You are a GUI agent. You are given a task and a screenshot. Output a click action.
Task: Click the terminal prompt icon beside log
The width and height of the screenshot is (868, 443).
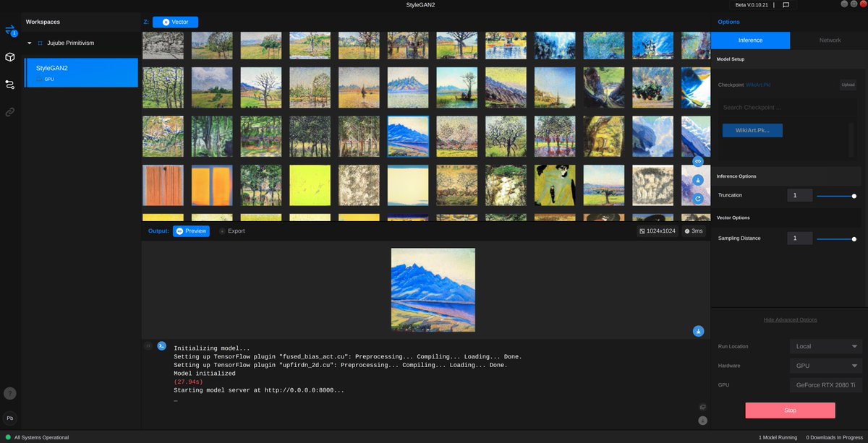[x=162, y=346]
